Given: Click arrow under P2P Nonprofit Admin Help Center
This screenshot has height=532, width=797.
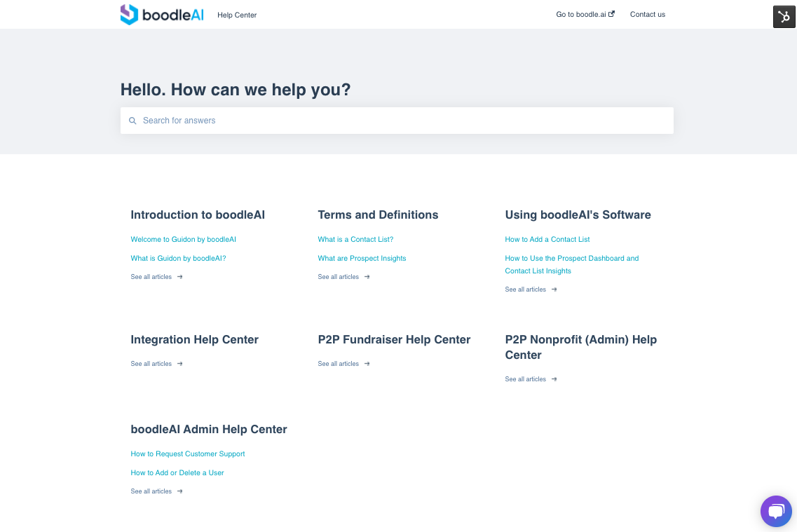Looking at the screenshot, I should click(554, 379).
